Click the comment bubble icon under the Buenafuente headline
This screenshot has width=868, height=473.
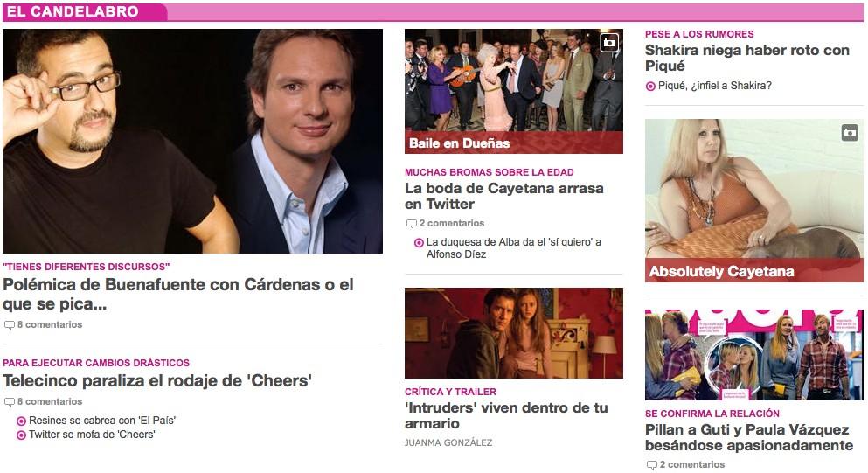click(10, 325)
